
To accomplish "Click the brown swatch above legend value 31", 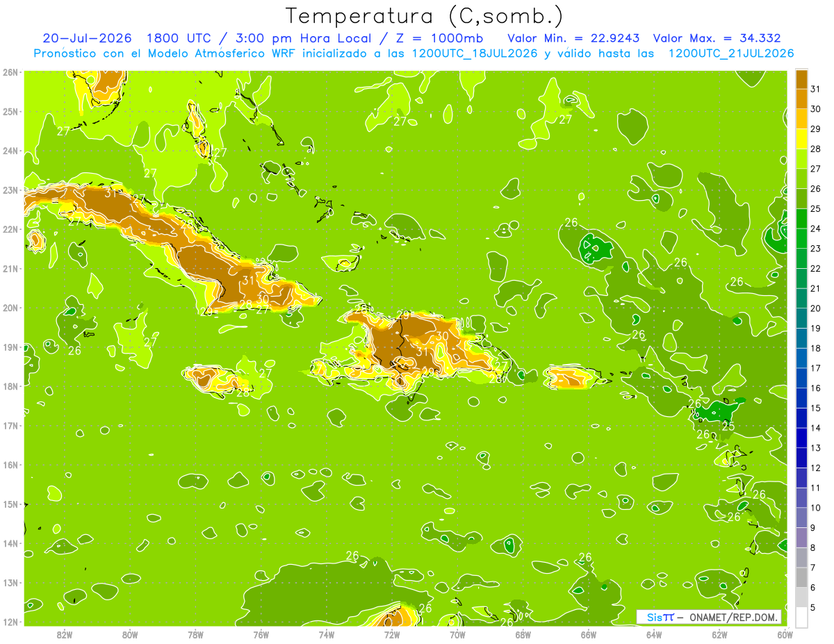I will [801, 80].
